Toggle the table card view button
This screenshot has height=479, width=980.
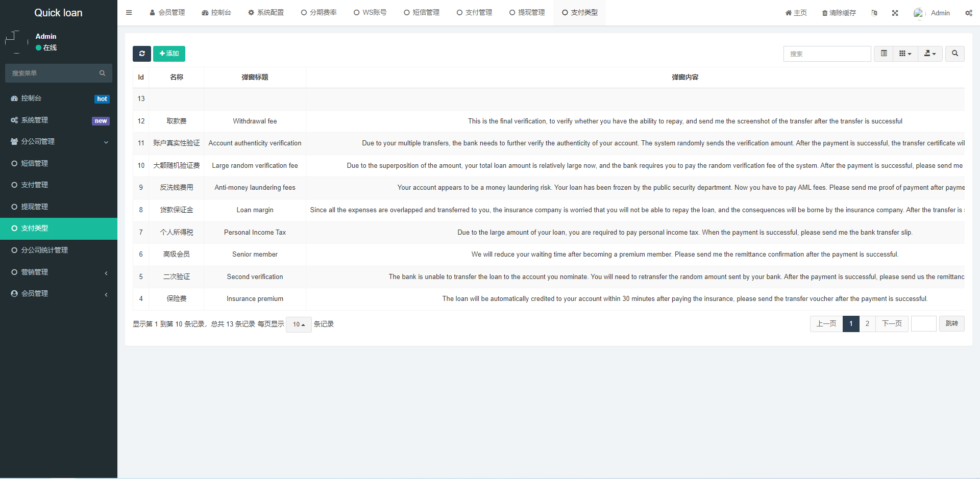click(x=884, y=54)
